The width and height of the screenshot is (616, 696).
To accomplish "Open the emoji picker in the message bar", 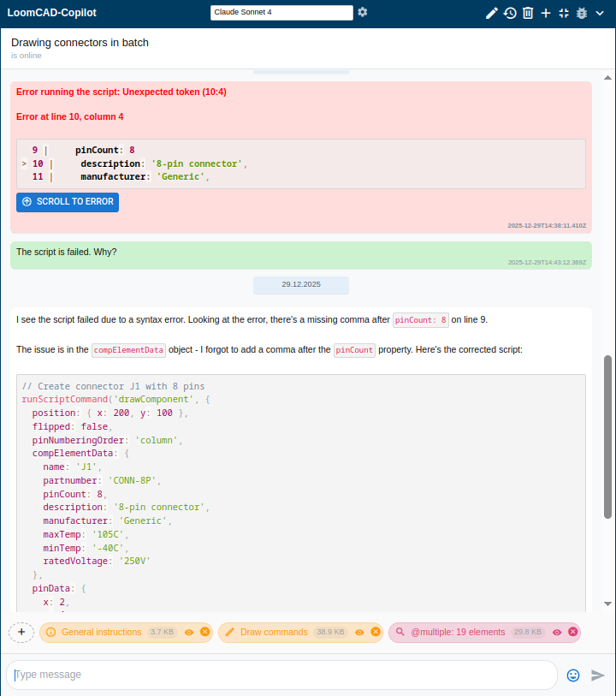I will [572, 675].
